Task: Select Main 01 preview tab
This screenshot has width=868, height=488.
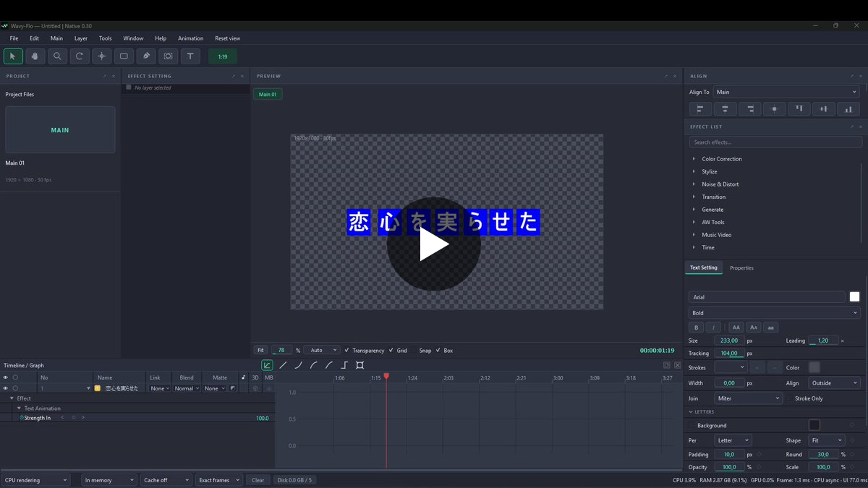Action: coord(268,94)
